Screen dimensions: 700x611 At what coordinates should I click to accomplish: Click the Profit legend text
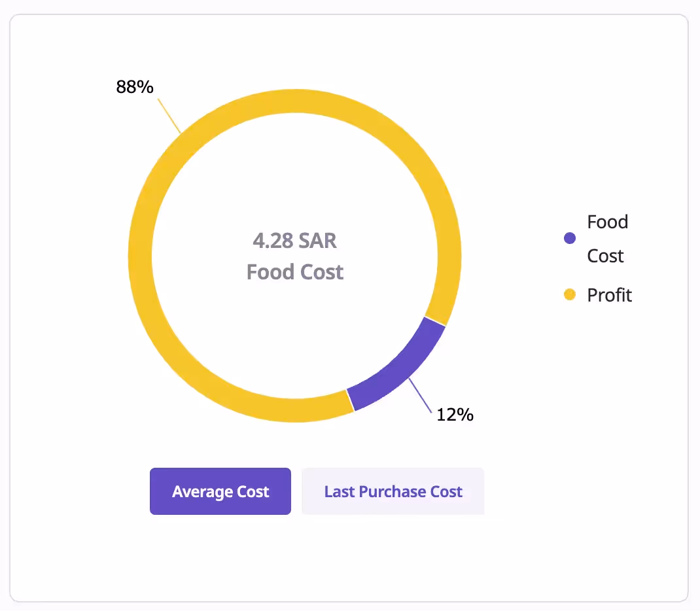coord(609,294)
